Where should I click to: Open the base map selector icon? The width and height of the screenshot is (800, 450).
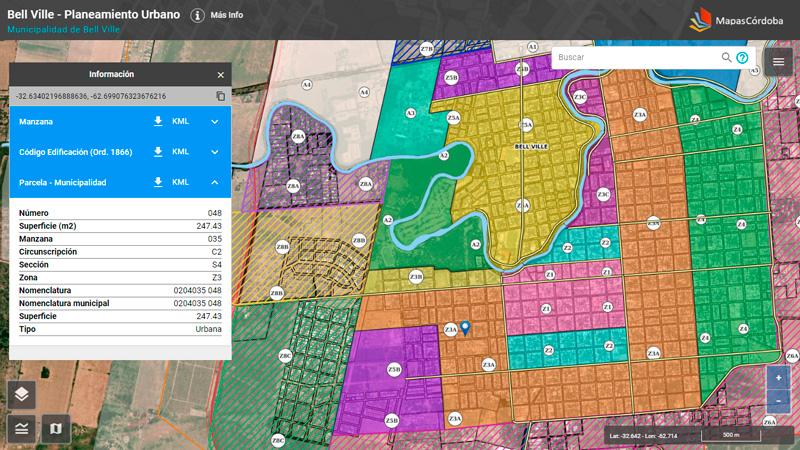pos(55,428)
